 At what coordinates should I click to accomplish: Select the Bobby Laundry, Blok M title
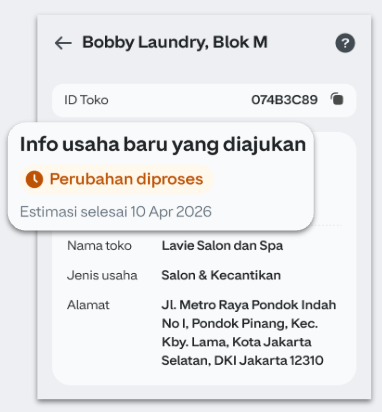point(175,43)
